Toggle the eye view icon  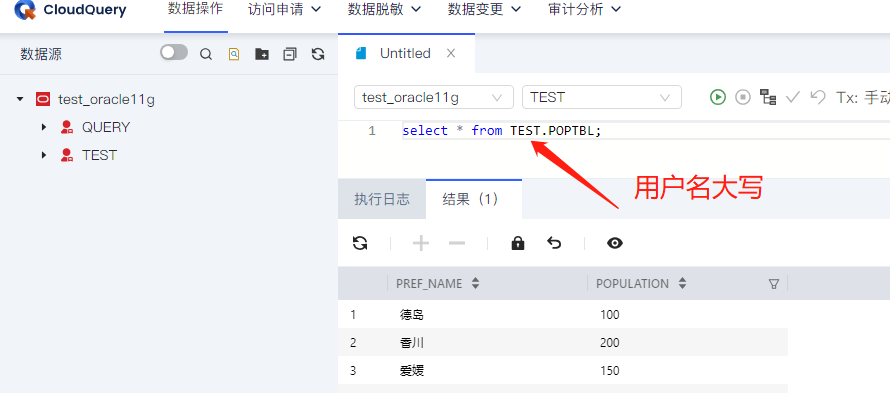pyautogui.click(x=615, y=243)
